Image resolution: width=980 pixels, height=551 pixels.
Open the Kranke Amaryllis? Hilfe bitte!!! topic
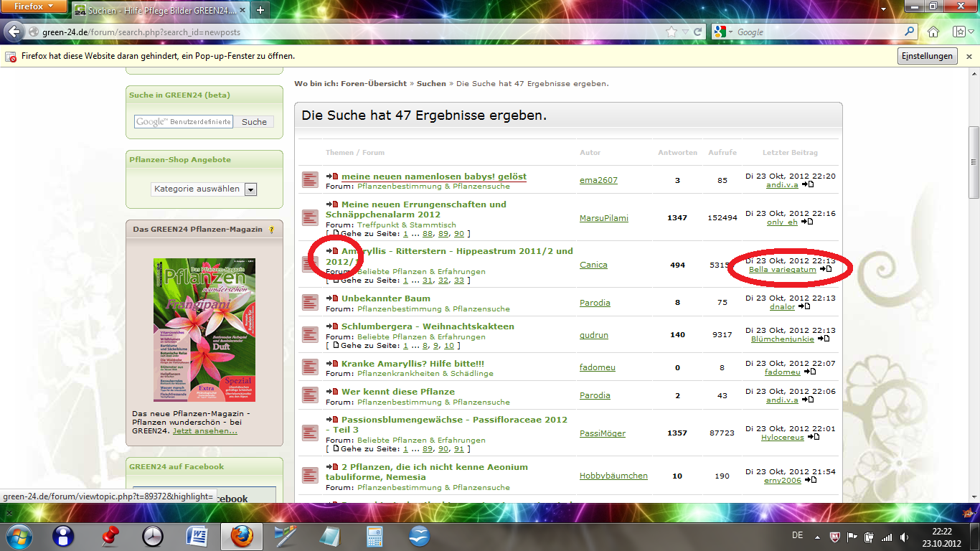pyautogui.click(x=413, y=364)
